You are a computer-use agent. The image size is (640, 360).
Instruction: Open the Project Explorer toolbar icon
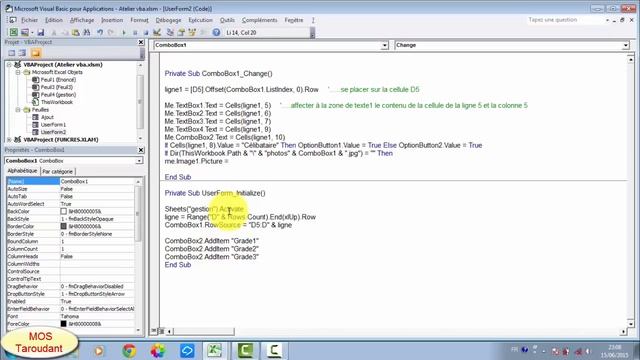pyautogui.click(x=170, y=32)
